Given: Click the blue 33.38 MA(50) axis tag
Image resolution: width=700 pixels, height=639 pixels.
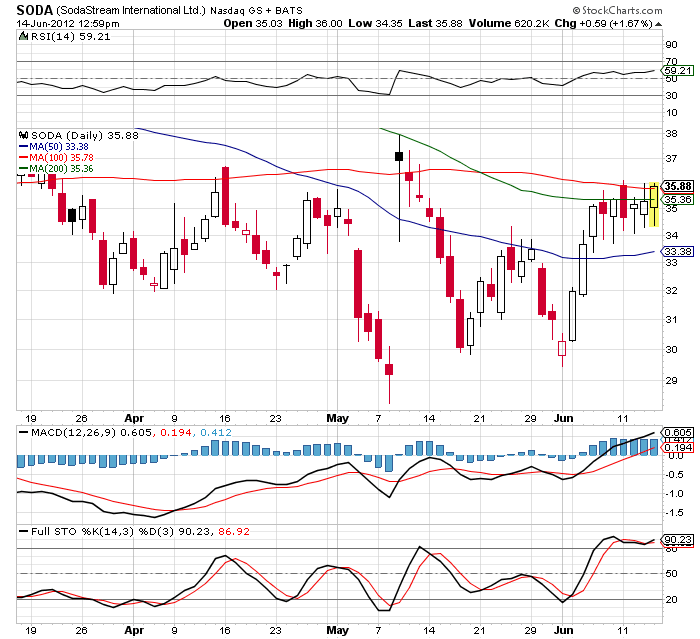Looking at the screenshot, I should pyautogui.click(x=678, y=251).
